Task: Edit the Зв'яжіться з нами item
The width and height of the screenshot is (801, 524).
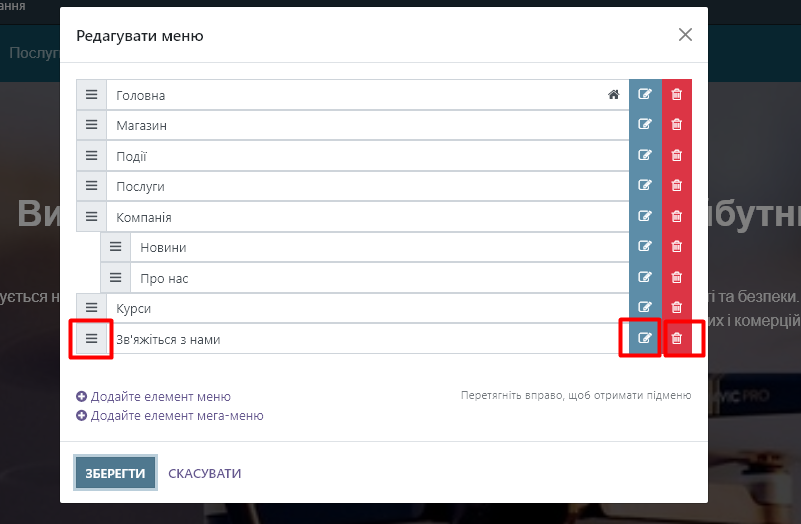Action: (645, 339)
